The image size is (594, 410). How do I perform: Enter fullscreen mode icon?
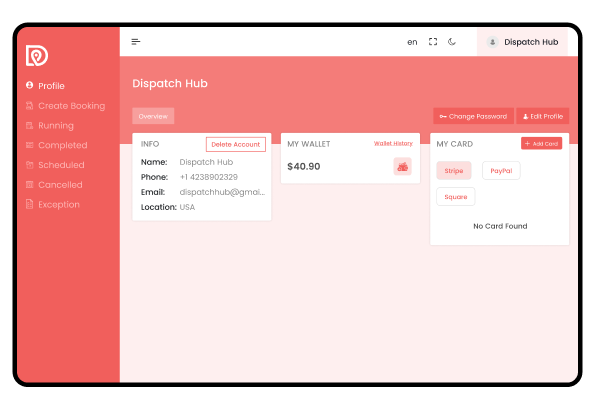(433, 42)
